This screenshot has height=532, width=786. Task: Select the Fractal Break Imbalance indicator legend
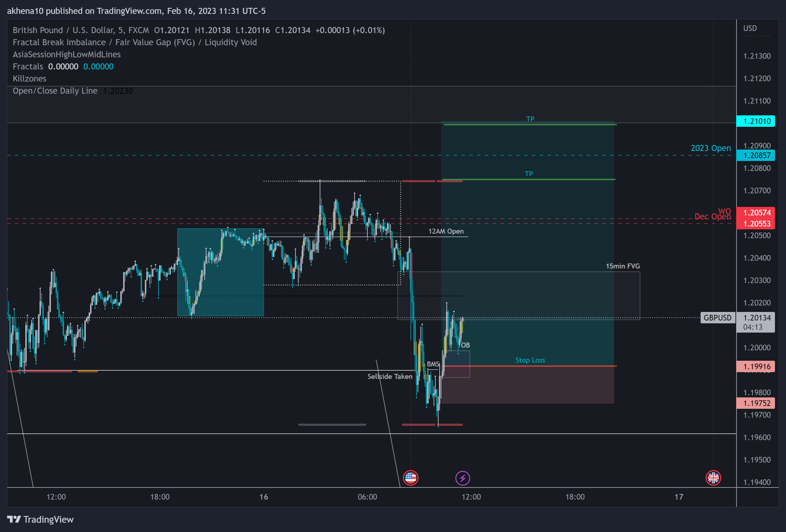pos(135,42)
